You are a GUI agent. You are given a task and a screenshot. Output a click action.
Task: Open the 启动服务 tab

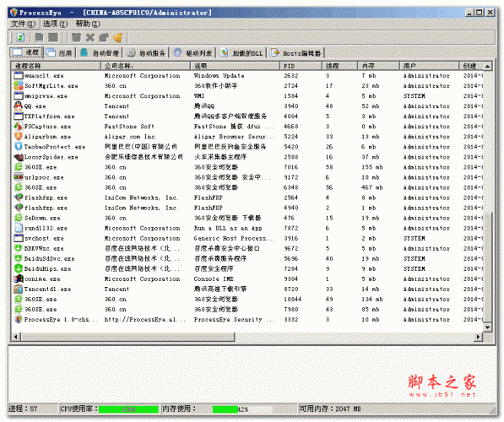tap(146, 52)
